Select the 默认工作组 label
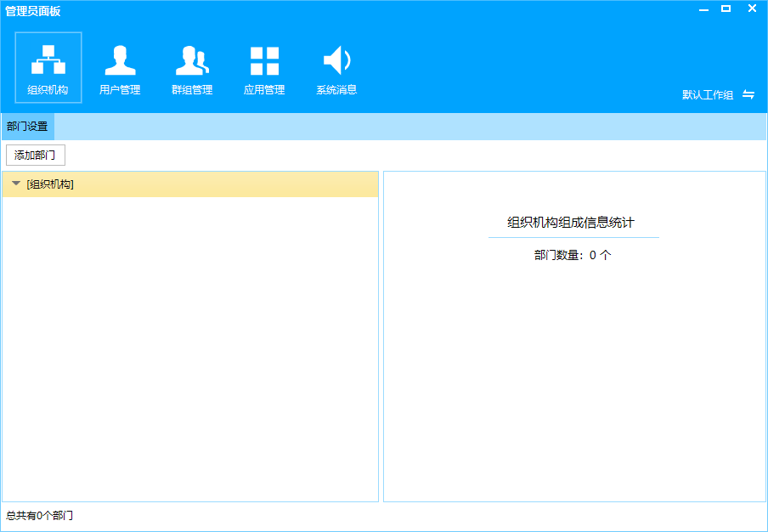Viewport: 768px width, 532px height. (x=708, y=95)
